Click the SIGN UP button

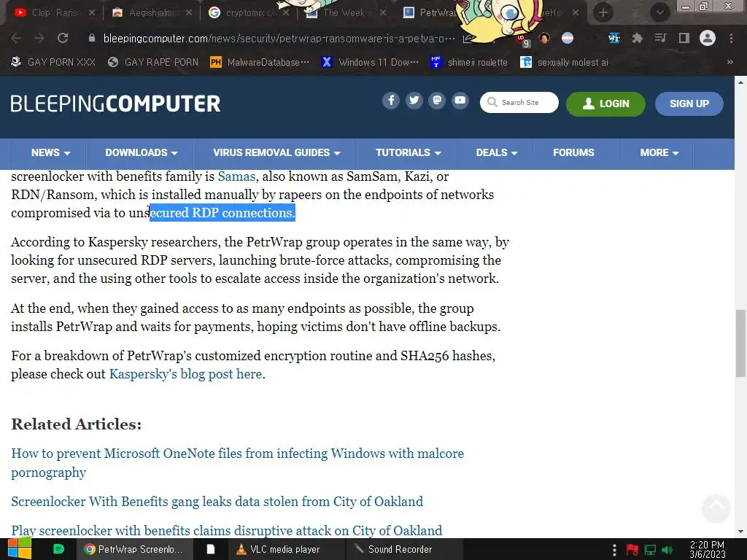click(689, 104)
